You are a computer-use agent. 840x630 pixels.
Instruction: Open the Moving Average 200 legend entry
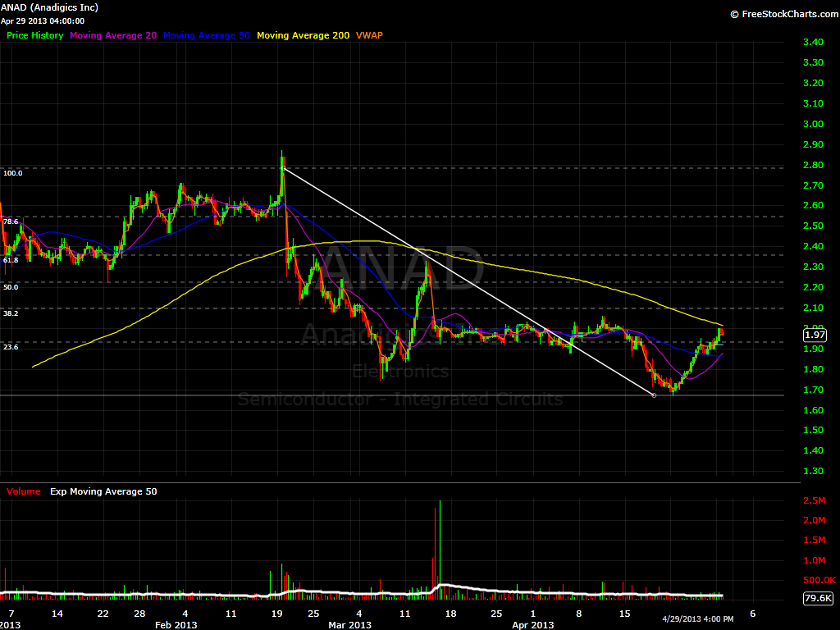[x=304, y=35]
